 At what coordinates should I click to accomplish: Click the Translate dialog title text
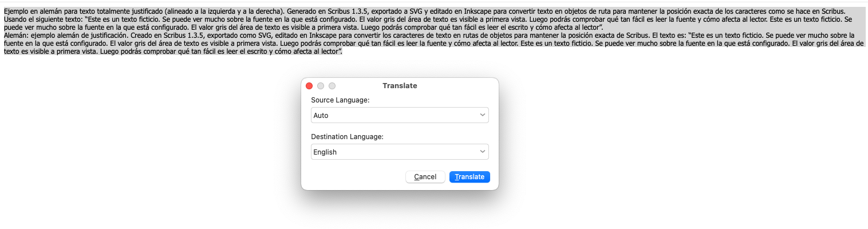tap(400, 86)
